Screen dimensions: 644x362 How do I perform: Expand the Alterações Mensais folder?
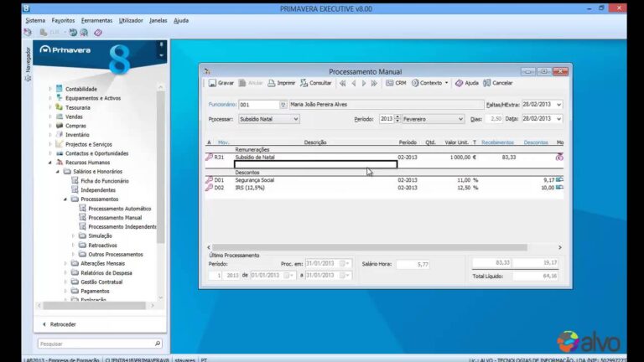(65, 263)
